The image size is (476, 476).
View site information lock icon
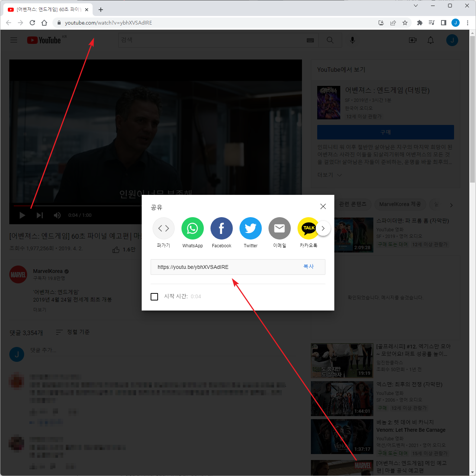tap(59, 23)
